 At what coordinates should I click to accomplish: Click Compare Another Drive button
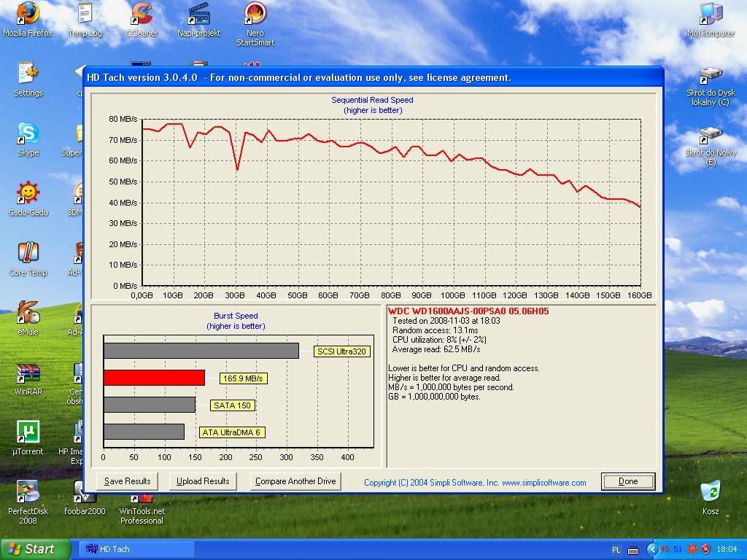(295, 481)
